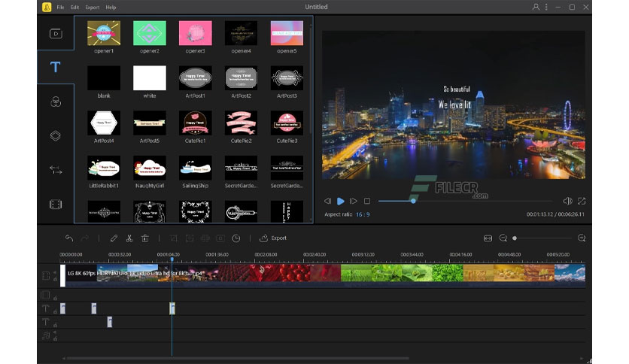Open the Elements film-frame tab
Viewport: 629px width, 364px height.
(x=56, y=205)
